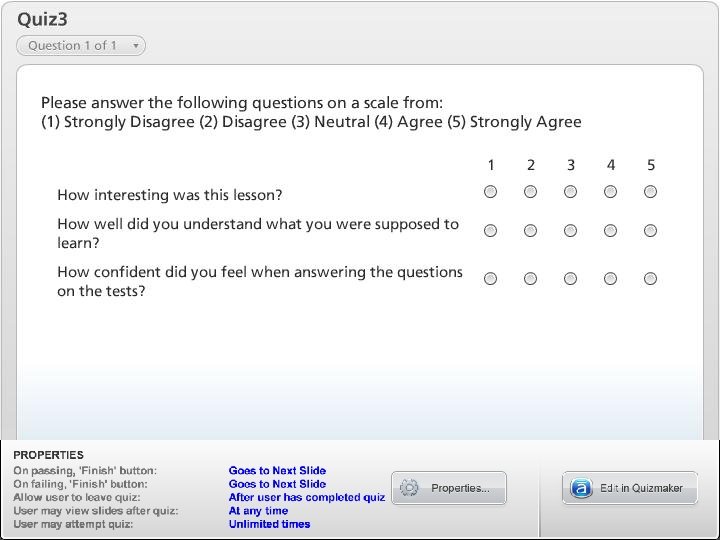
Task: Select 2 for understanding what to learn
Action: (x=530, y=231)
